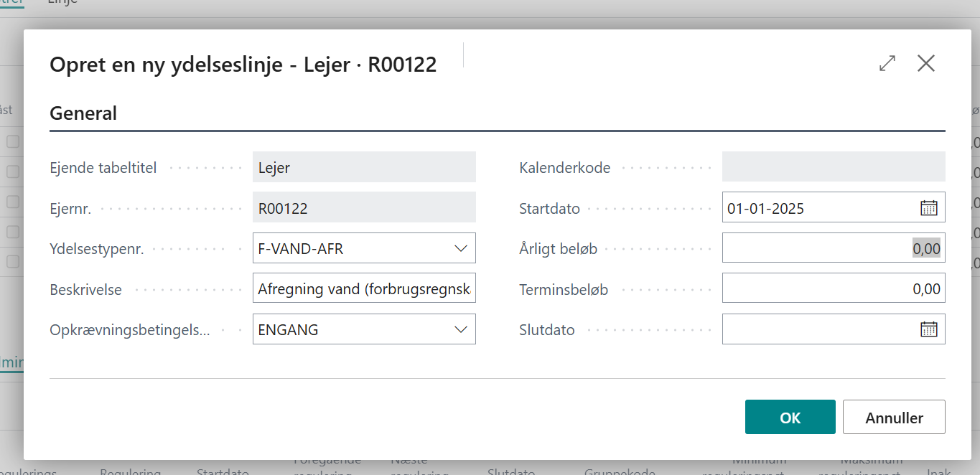Click inside the empty Slutdato date field
This screenshot has width=980, height=475.
pos(818,329)
